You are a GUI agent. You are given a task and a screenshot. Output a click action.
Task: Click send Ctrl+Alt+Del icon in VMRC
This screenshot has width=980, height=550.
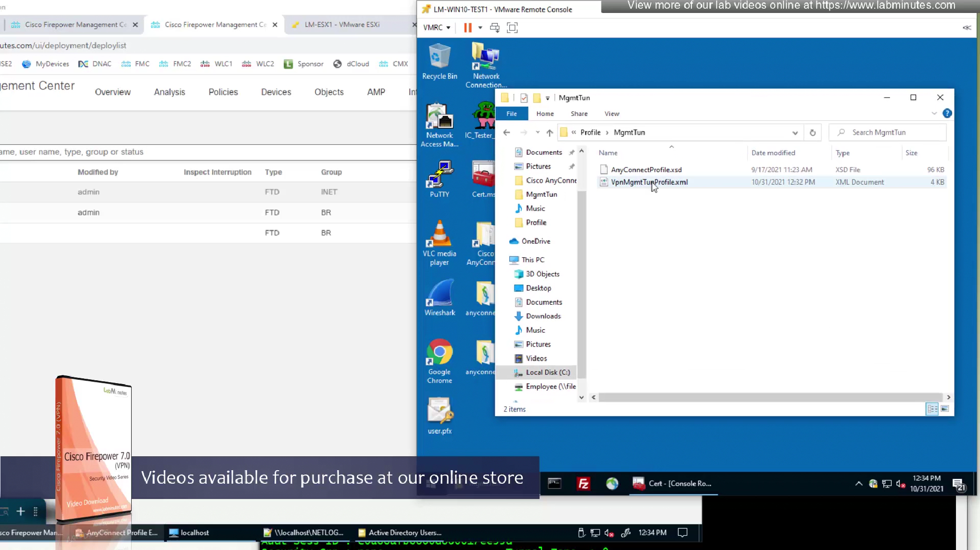[494, 28]
